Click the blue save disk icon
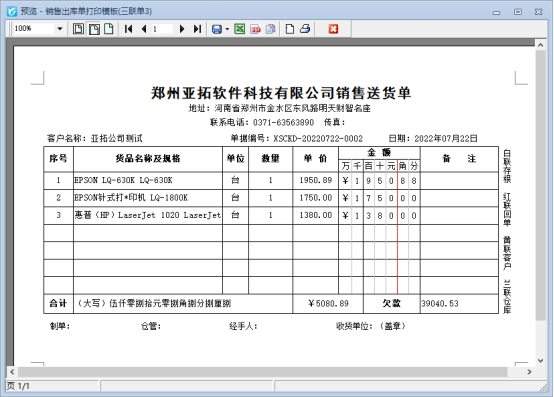This screenshot has height=397, width=554. point(217,29)
